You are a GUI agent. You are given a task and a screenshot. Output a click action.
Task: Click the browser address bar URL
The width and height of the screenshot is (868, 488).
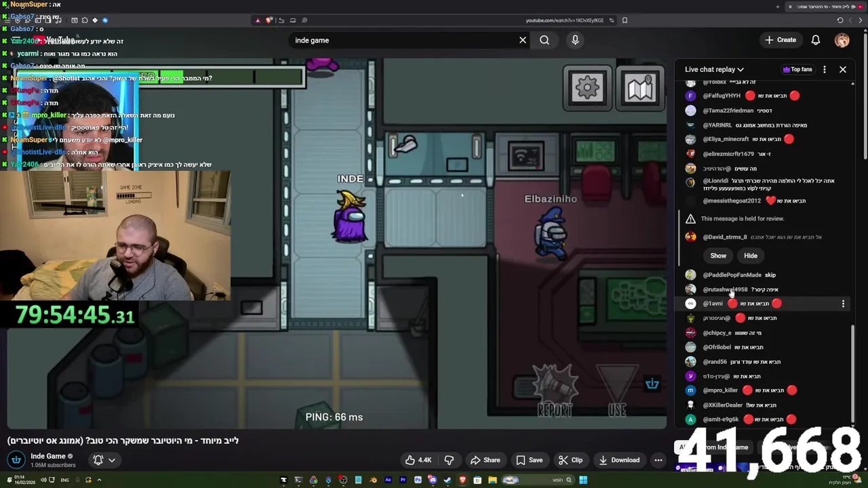(564, 20)
